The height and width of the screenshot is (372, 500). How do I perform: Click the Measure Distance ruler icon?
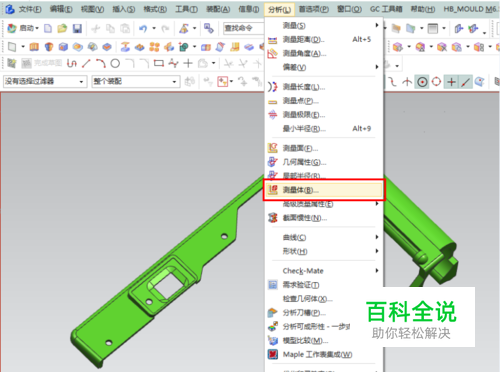coord(273,40)
